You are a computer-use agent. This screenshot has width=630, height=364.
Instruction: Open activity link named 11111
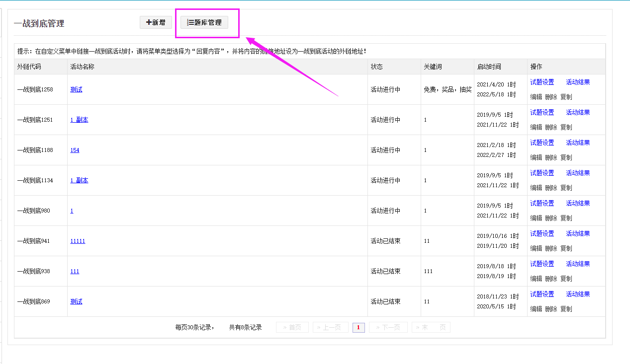click(78, 241)
